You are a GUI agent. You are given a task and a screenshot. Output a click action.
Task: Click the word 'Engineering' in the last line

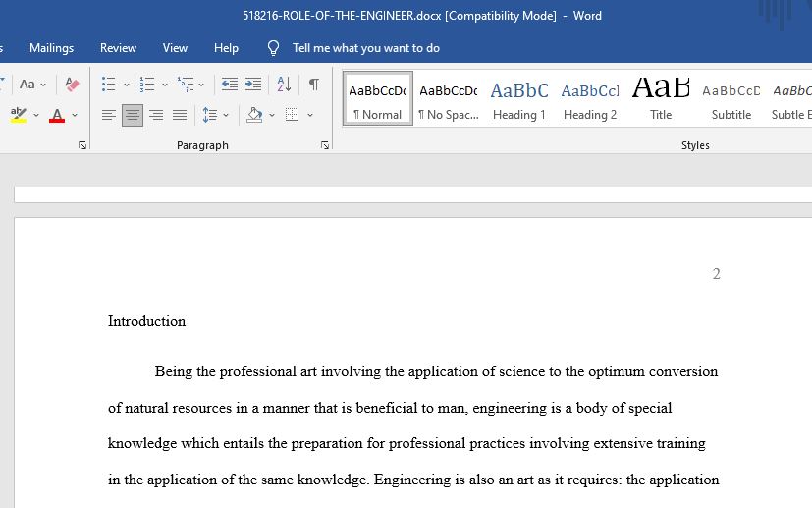412,480
